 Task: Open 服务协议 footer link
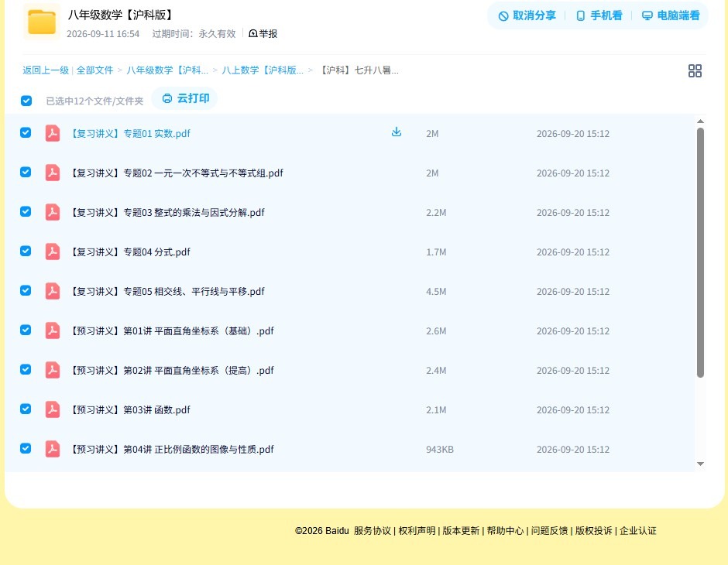pos(373,531)
